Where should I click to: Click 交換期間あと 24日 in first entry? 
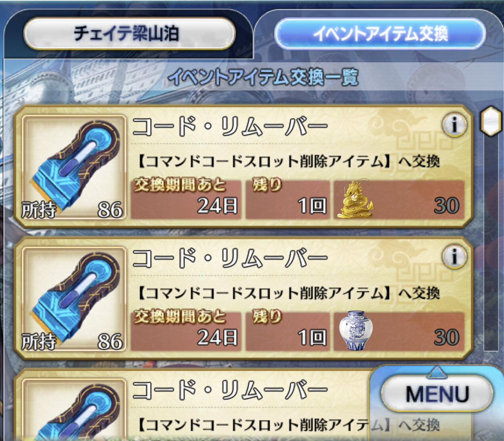coord(186,199)
